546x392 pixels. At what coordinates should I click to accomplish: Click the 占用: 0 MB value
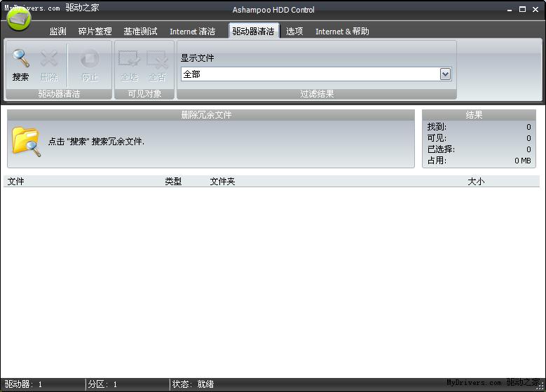523,161
